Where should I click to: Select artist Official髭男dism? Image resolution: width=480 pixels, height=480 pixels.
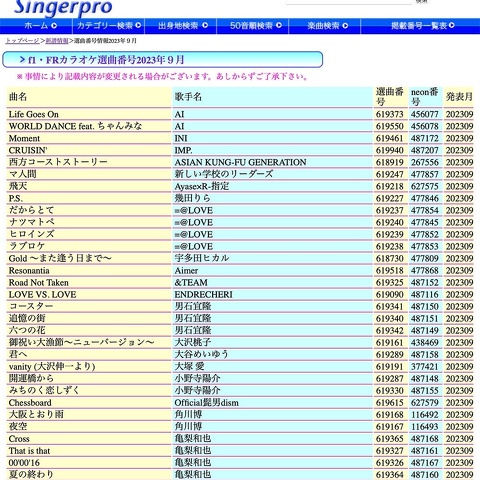pos(207,402)
